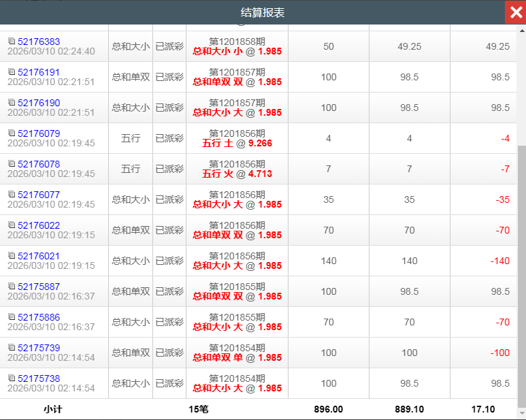Image resolution: width=526 pixels, height=420 pixels.
Task: Select result value -7
Action: click(x=505, y=169)
